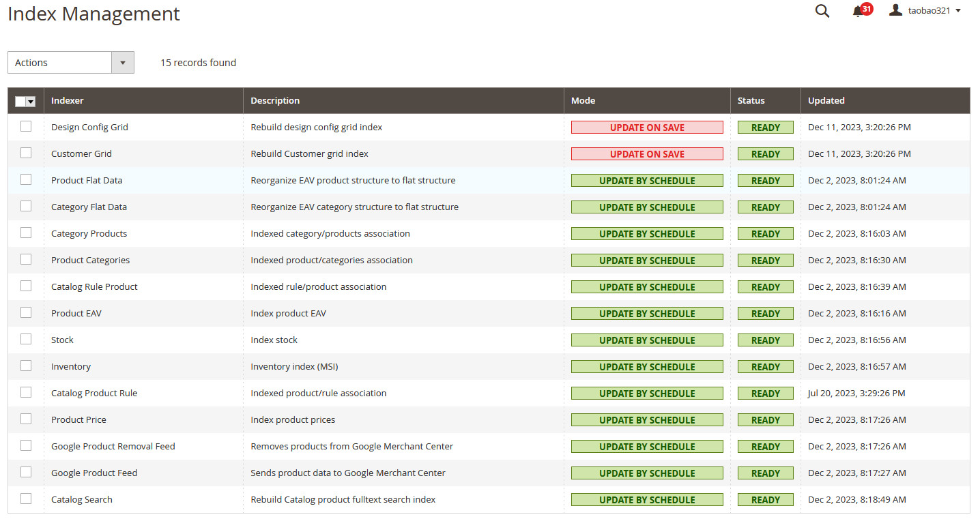Select the Stock row checkbox
The height and width of the screenshot is (519, 980).
click(x=26, y=339)
